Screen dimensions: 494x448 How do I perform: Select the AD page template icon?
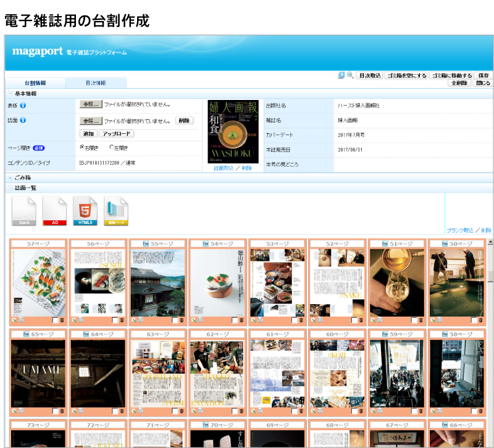click(55, 211)
